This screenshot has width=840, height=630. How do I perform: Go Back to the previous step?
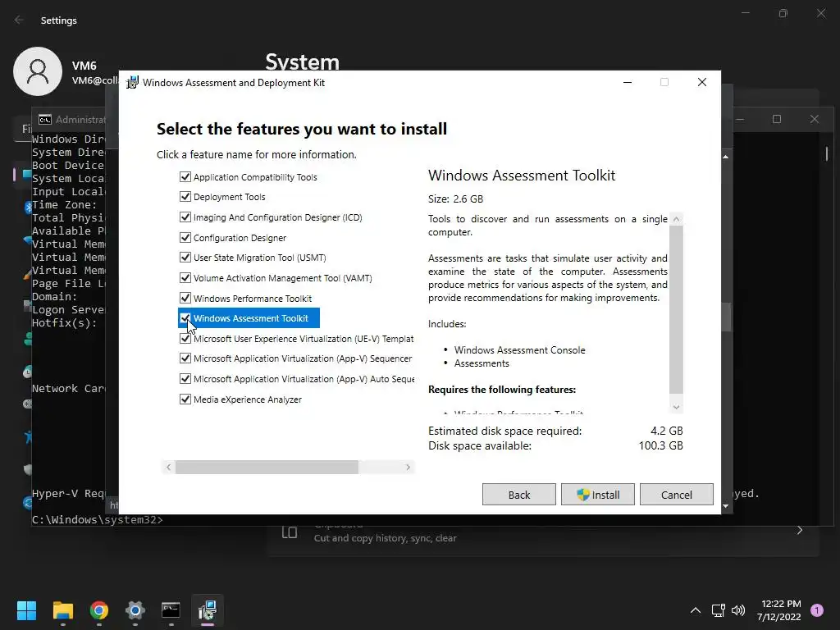519,495
